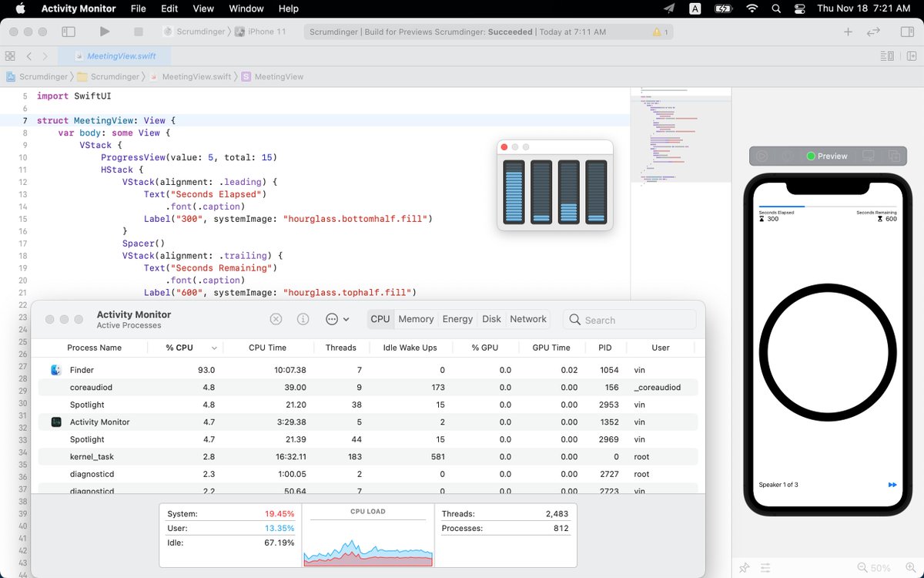Switch to the CPU tab
924x578 pixels.
click(x=380, y=319)
